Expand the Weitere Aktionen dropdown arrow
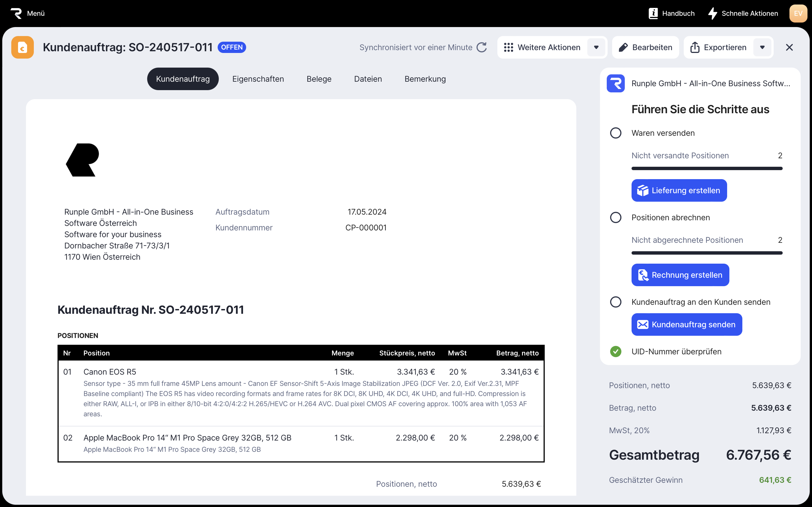This screenshot has width=812, height=507. [x=596, y=47]
